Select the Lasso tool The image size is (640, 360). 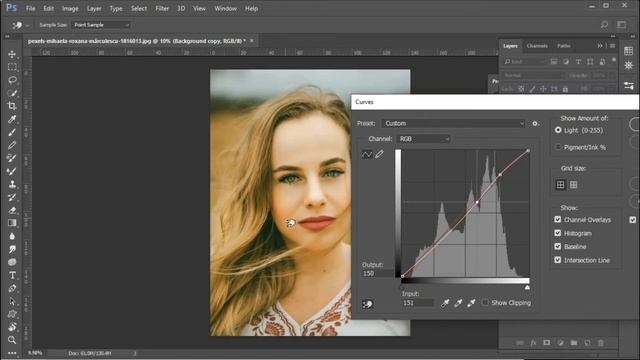pos(12,80)
